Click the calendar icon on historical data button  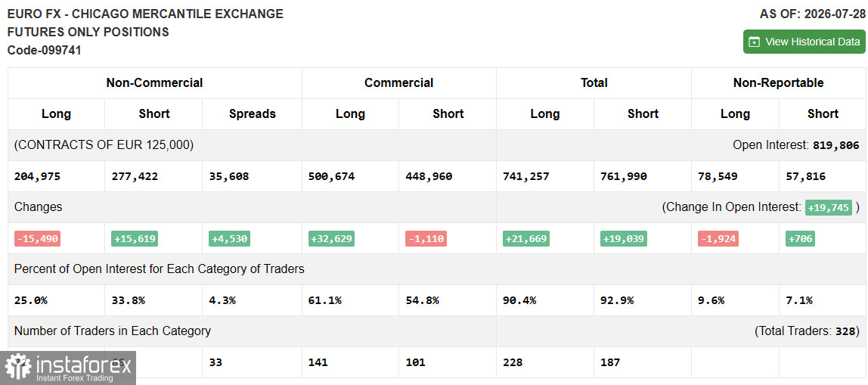click(754, 42)
